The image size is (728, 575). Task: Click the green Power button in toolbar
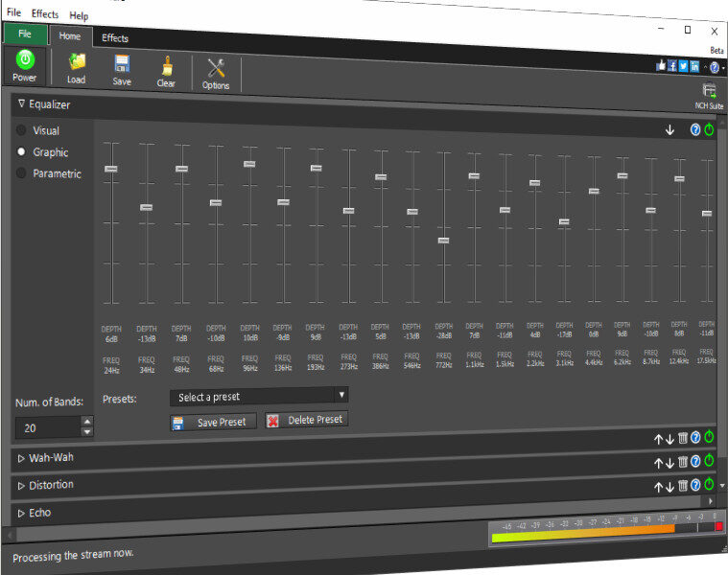(x=25, y=62)
